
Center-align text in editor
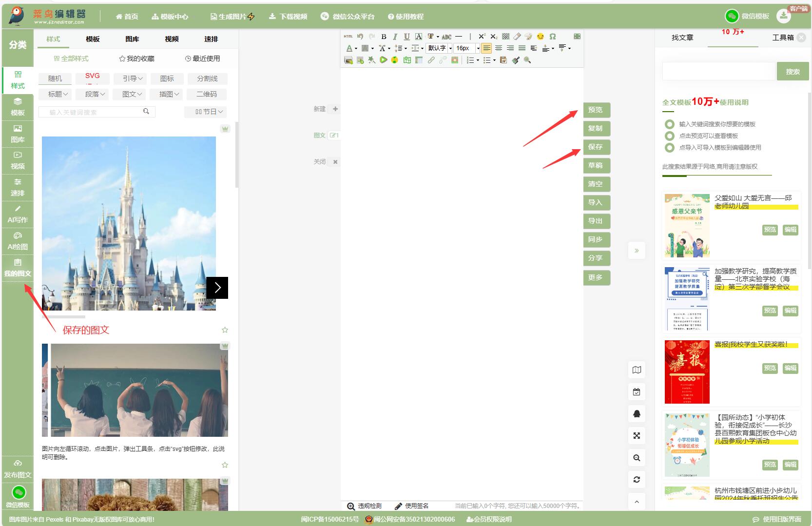[498, 48]
